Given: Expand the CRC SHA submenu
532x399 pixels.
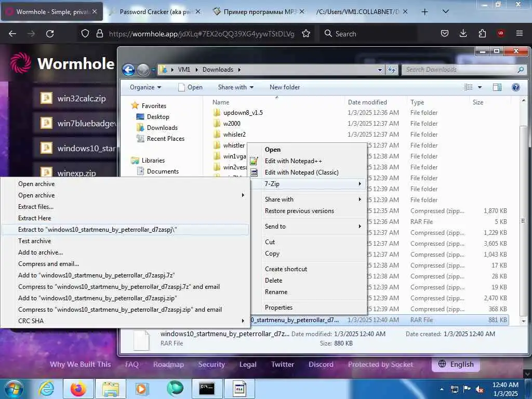Looking at the screenshot, I should [125, 321].
